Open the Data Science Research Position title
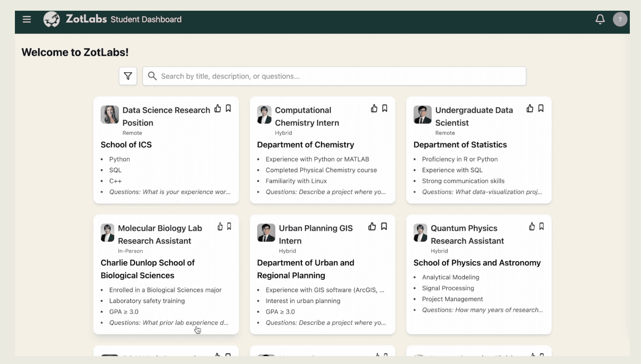Image resolution: width=641 pixels, height=364 pixels. tap(166, 116)
